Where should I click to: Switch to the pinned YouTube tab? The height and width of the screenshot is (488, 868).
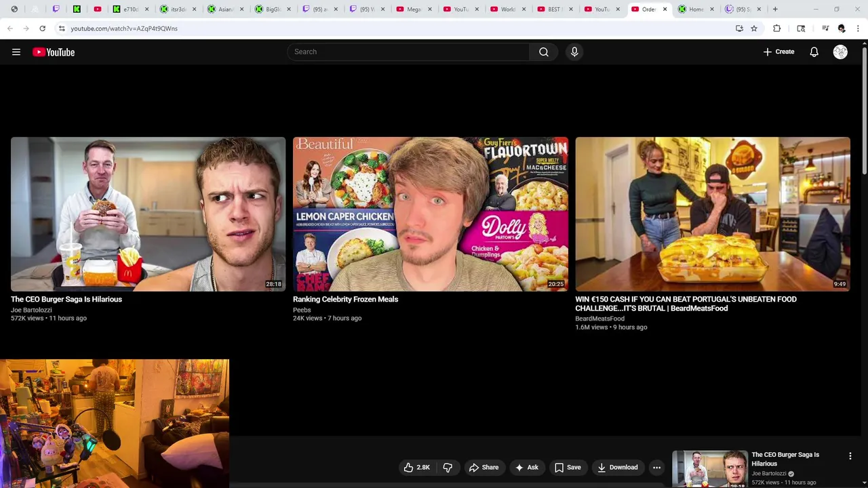(x=98, y=9)
